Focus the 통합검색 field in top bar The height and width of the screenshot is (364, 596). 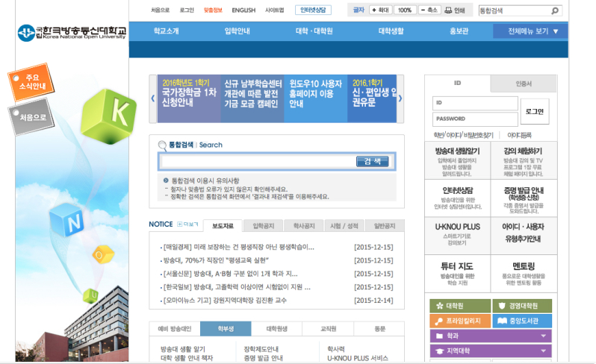[x=515, y=10]
